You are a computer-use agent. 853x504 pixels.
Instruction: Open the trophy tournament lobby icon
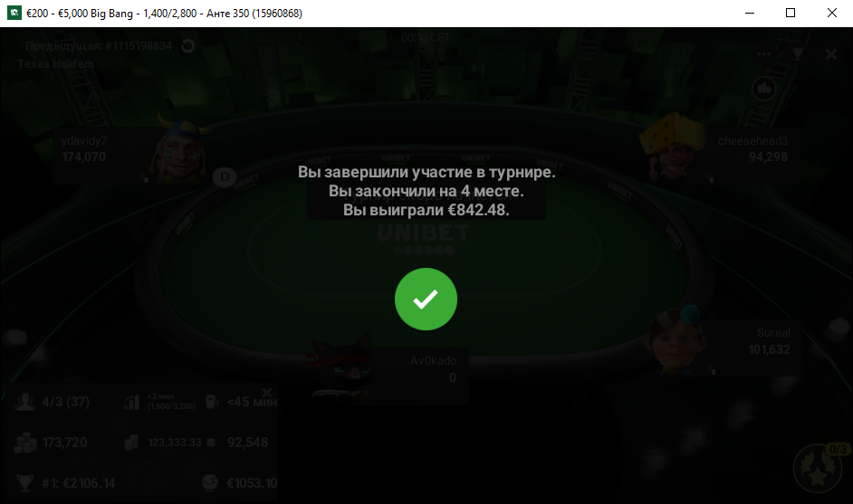coord(798,53)
